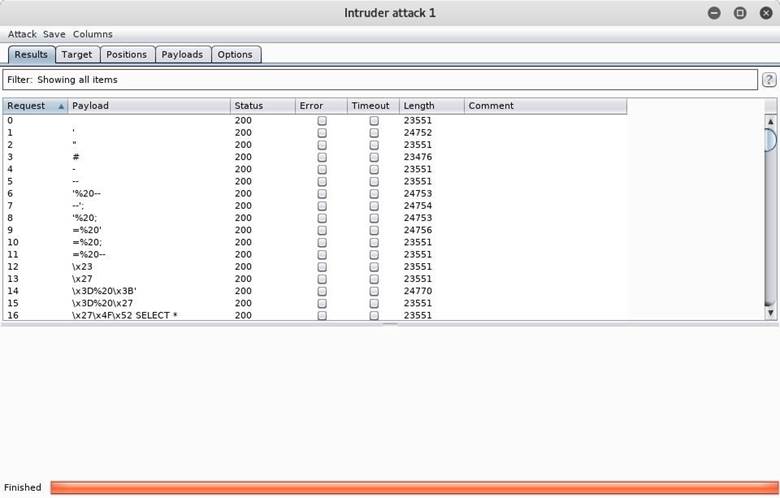Sort results by Status column header

tap(262, 106)
